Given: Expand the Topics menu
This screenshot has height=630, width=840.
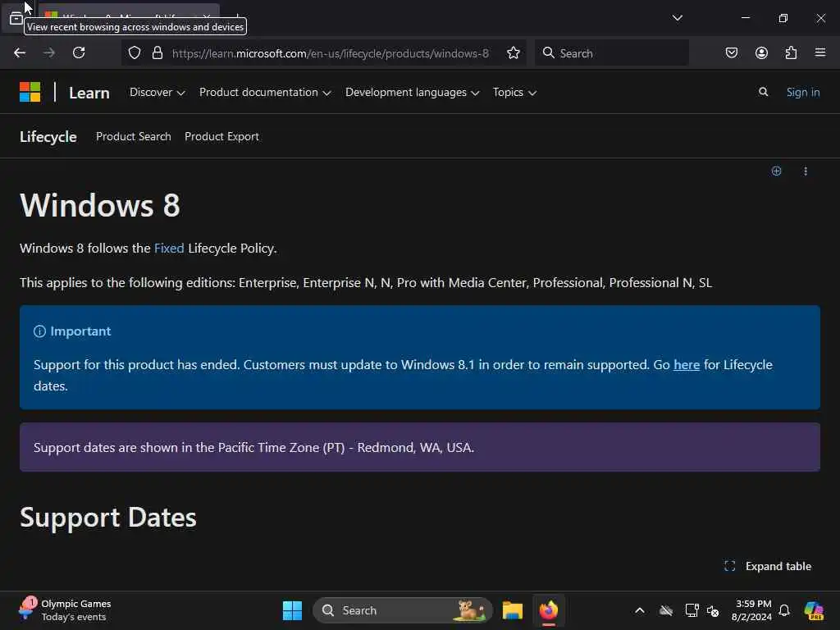Looking at the screenshot, I should click(514, 92).
